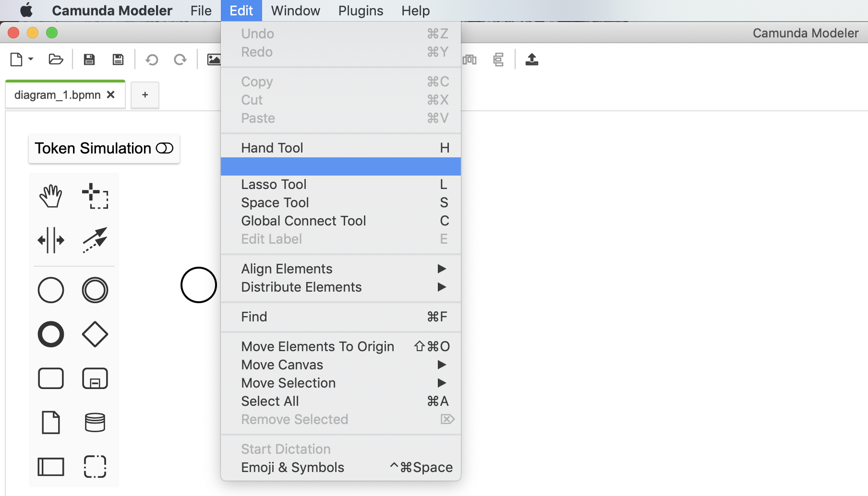Create a collapsed subprocess from palette

click(95, 378)
